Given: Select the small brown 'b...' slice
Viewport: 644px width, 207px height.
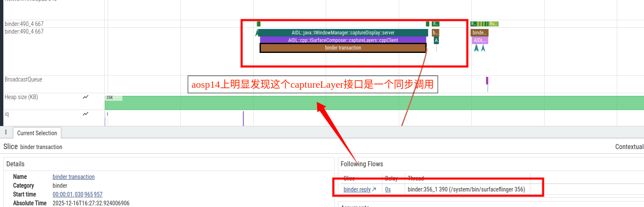Looking at the screenshot, I should pyautogui.click(x=435, y=33).
